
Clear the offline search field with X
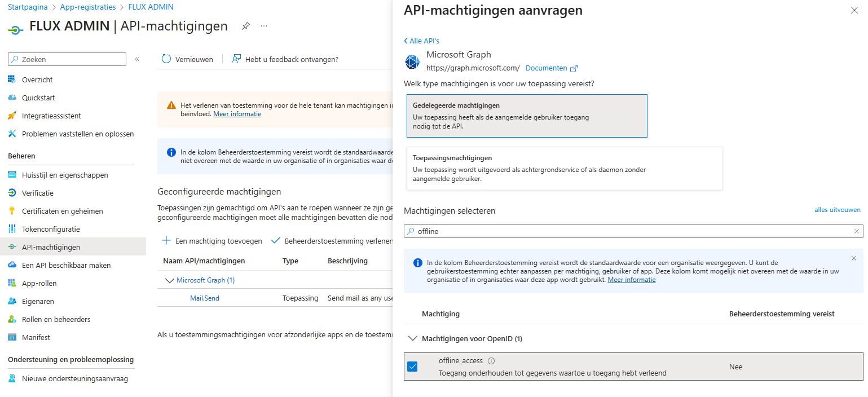pos(857,231)
